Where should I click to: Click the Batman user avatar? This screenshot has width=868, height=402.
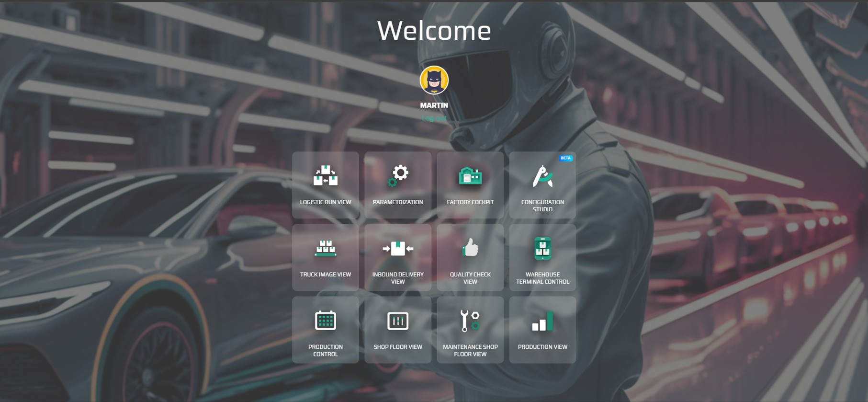click(x=434, y=80)
